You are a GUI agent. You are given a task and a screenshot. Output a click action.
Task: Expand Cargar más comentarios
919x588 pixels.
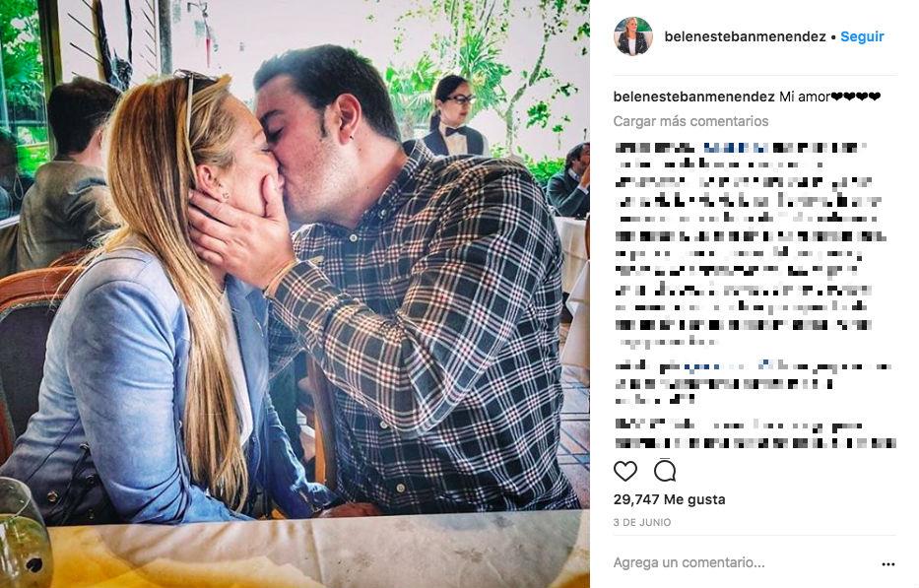691,121
